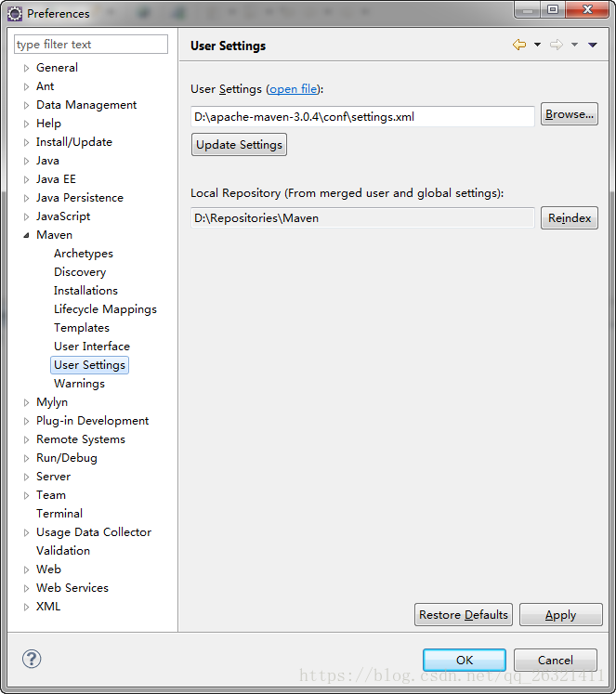Click the back navigation arrow icon
Screen dimensions: 616x694
(x=519, y=45)
